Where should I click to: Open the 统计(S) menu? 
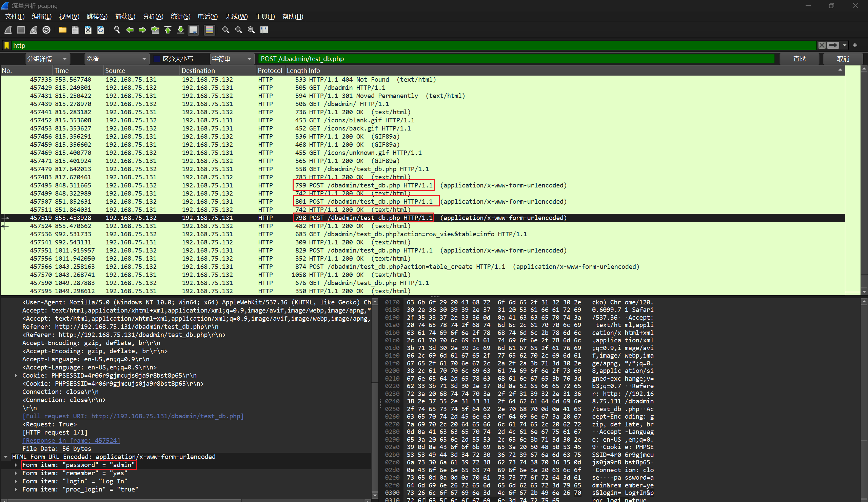[180, 17]
